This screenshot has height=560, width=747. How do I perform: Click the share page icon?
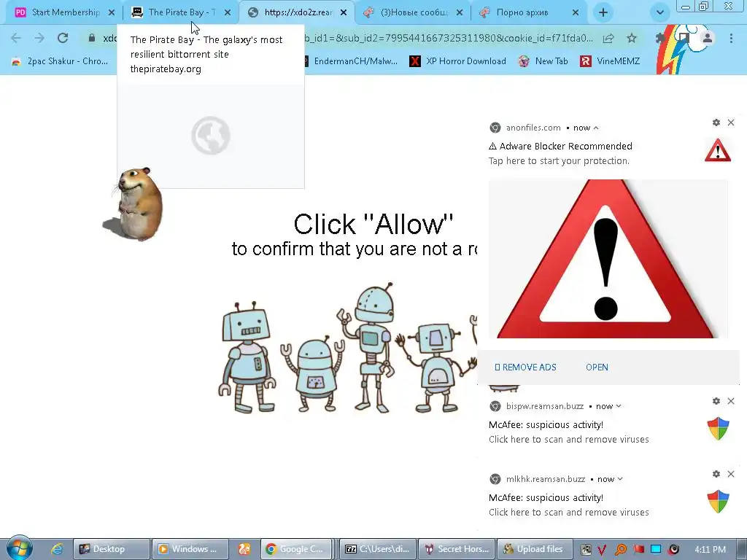point(608,38)
